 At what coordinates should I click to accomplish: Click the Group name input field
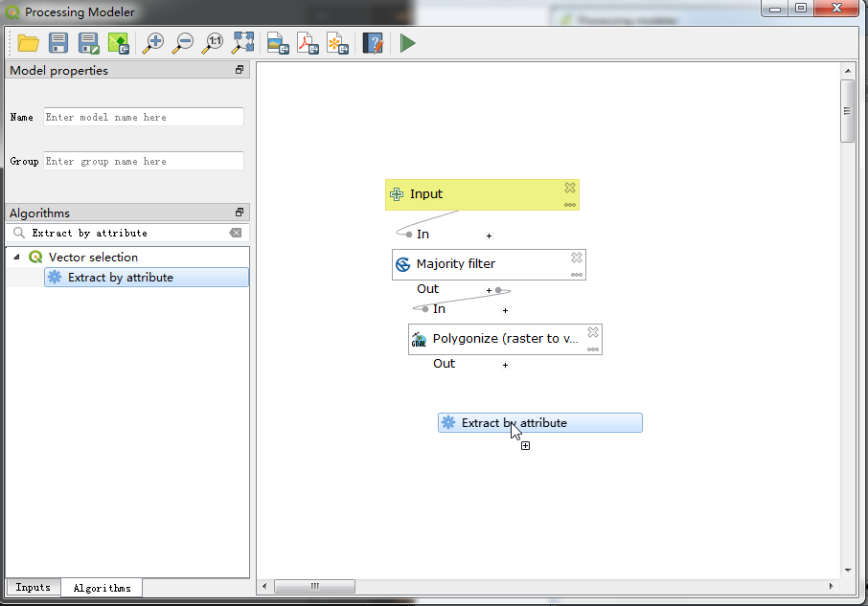[x=144, y=162]
